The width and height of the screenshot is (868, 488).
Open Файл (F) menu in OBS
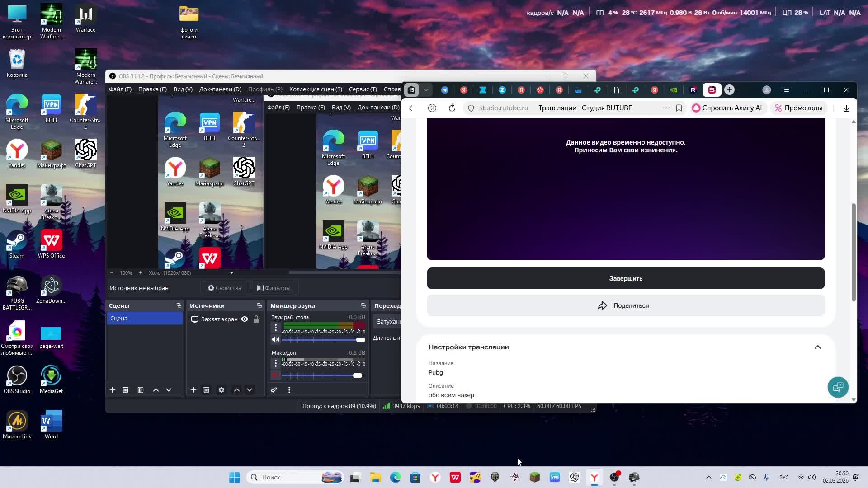tap(120, 89)
